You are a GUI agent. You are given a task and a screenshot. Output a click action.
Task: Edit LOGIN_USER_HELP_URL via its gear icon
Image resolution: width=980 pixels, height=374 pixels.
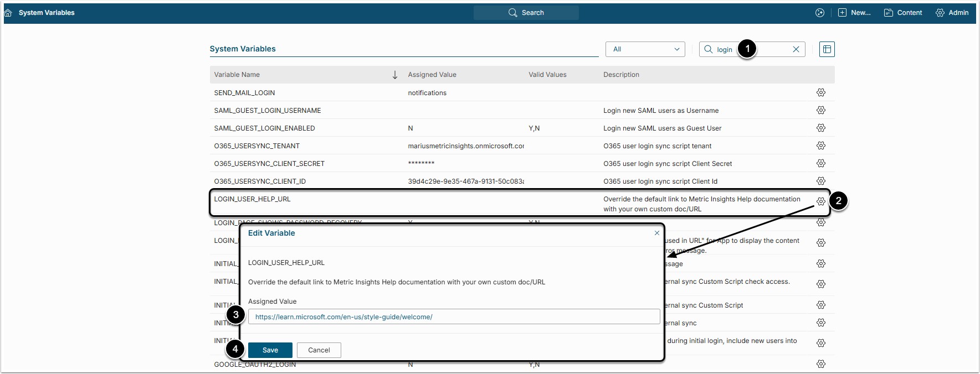[x=821, y=201]
